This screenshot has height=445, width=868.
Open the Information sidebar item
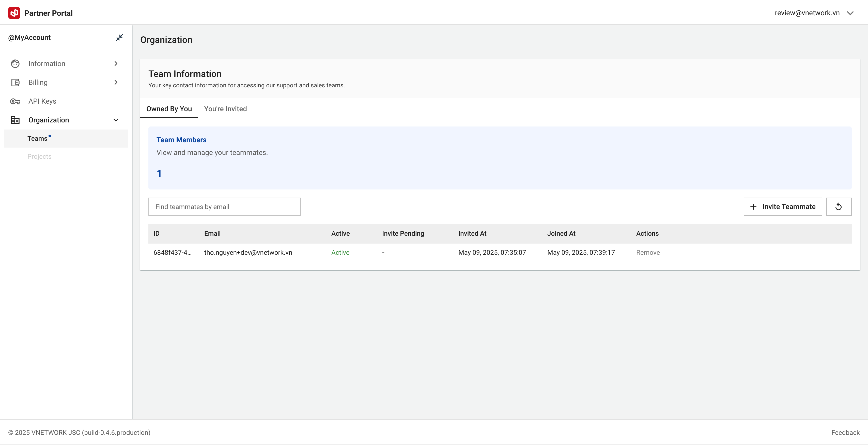pyautogui.click(x=66, y=64)
